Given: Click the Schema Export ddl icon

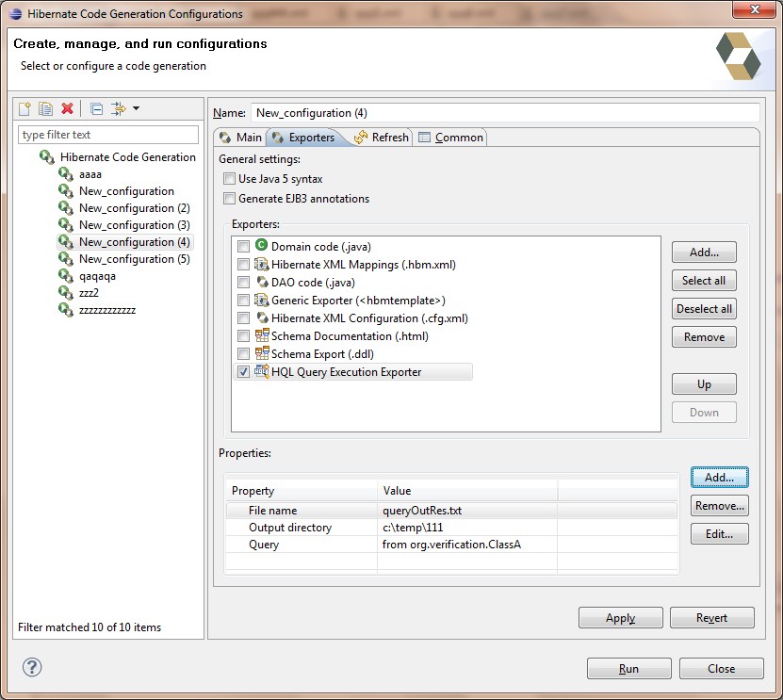Looking at the screenshot, I should [x=262, y=353].
